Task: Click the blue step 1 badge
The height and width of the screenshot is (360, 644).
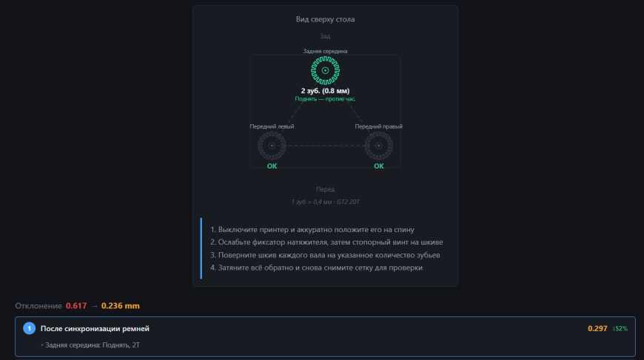Action: coord(29,328)
